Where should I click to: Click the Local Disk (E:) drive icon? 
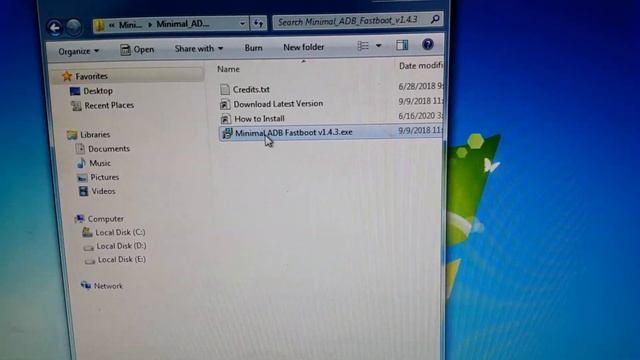90,260
